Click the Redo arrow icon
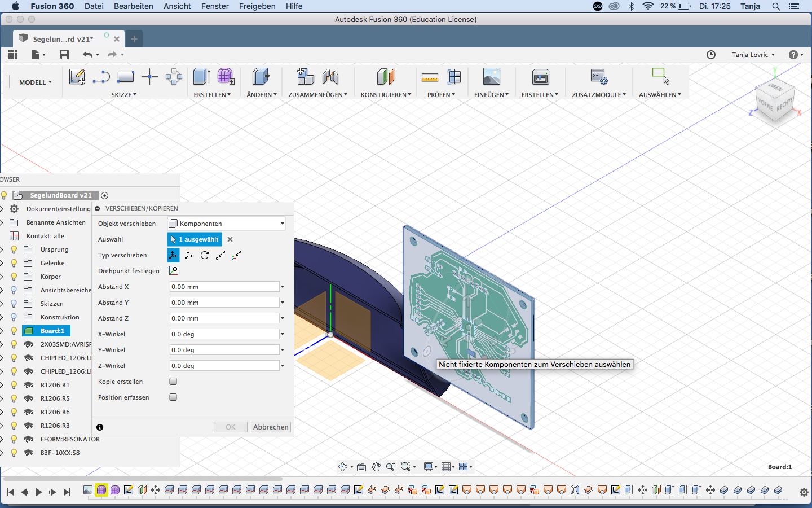 (112, 55)
